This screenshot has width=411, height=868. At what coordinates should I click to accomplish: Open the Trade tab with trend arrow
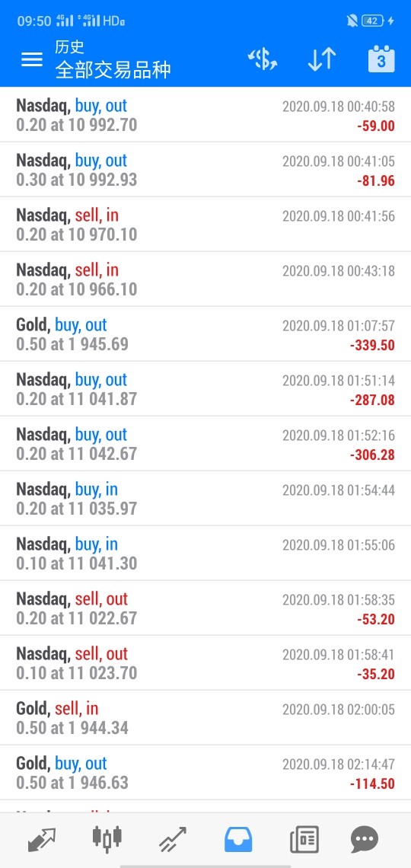[173, 839]
